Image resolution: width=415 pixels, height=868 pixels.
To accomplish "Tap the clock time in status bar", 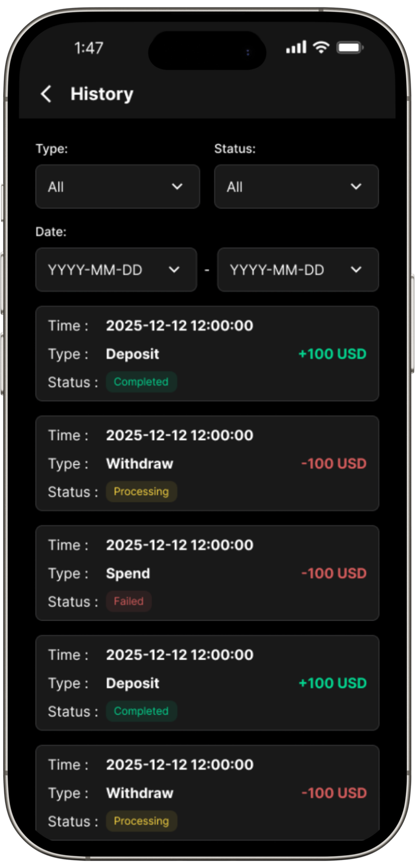I will pyautogui.click(x=89, y=48).
